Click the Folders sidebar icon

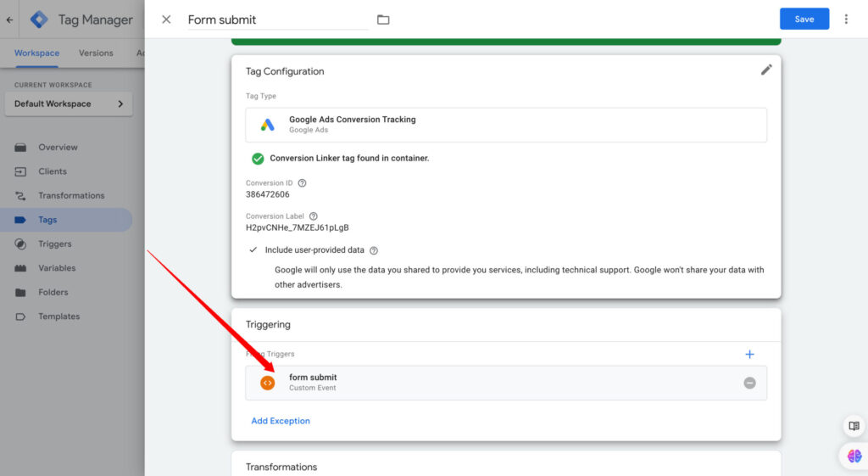[x=20, y=292]
